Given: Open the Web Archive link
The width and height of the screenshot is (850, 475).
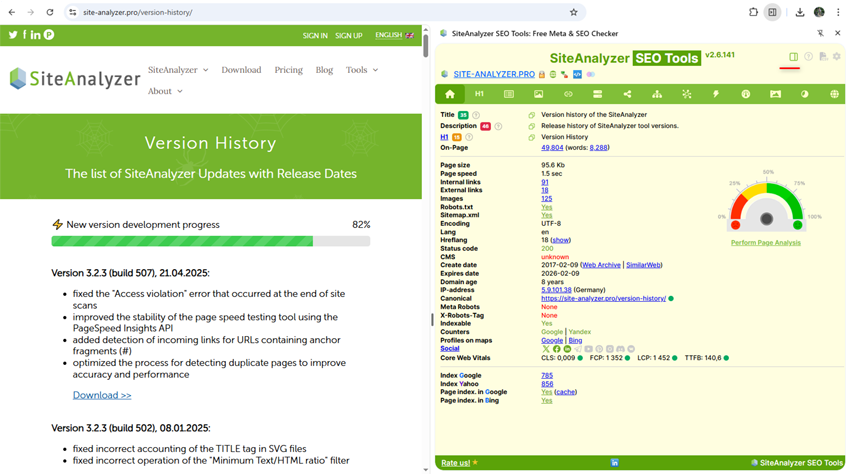Looking at the screenshot, I should pyautogui.click(x=601, y=265).
